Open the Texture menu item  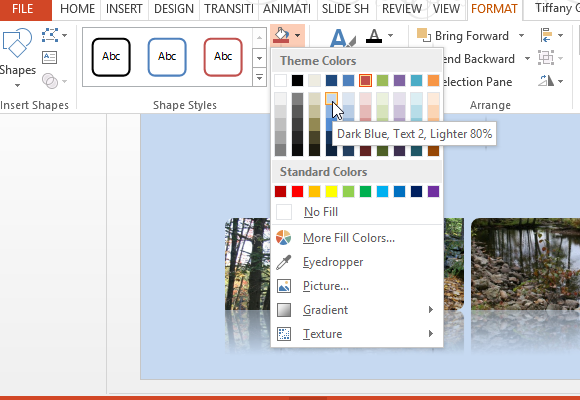[357, 334]
